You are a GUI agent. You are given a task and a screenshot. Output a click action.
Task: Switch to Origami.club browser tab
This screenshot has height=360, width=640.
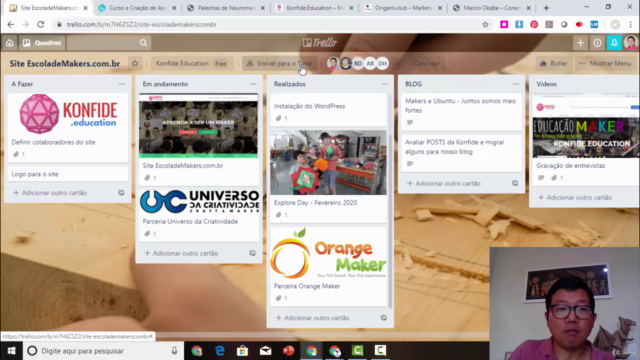coord(403,8)
